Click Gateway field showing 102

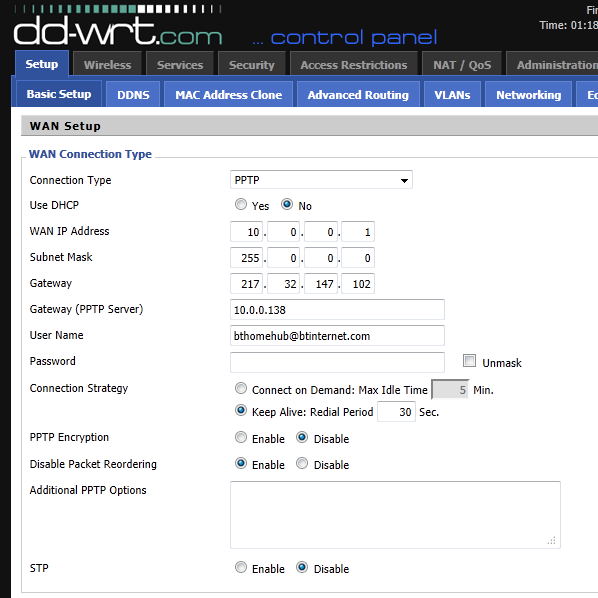click(x=358, y=283)
